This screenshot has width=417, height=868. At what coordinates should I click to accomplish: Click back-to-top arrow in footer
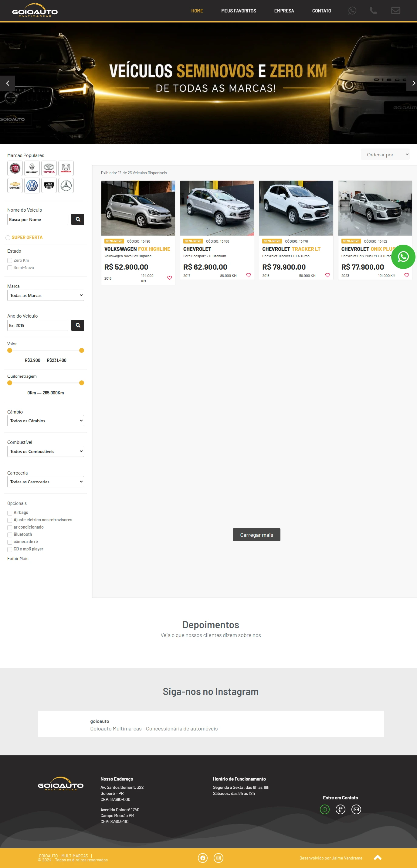coord(378,858)
